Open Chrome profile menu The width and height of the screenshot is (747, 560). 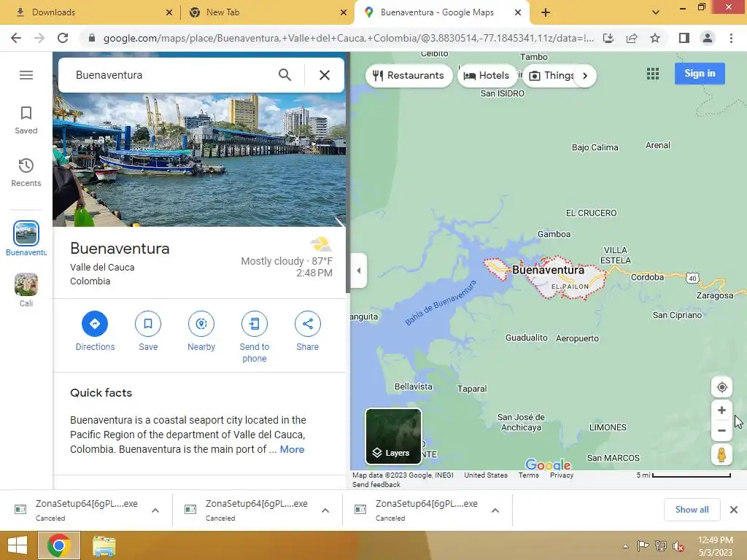708,38
